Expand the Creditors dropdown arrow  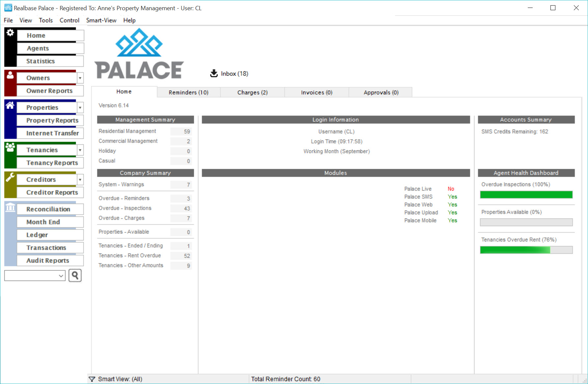[80, 180]
